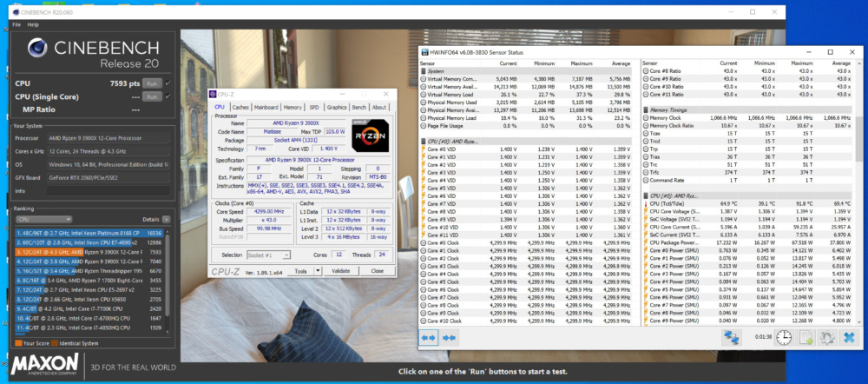This screenshot has width=868, height=384.
Task: Click the Ryzen logo in CPU-Z
Action: [371, 136]
